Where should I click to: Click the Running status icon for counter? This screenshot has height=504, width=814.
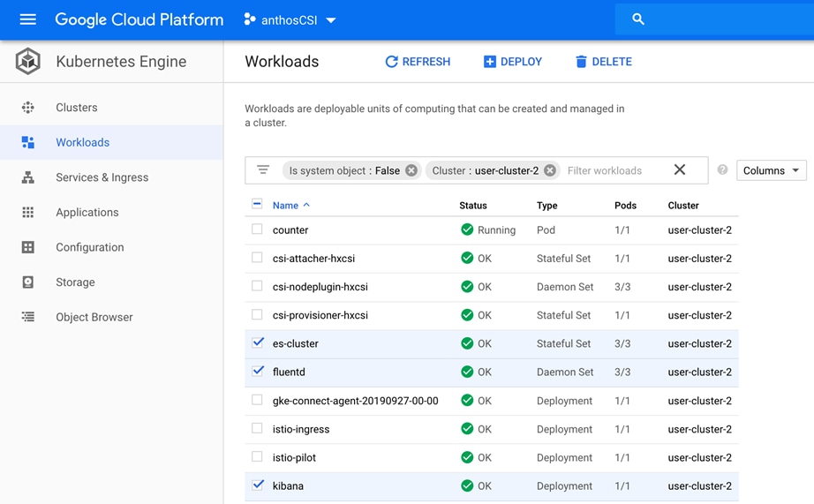[x=467, y=229]
